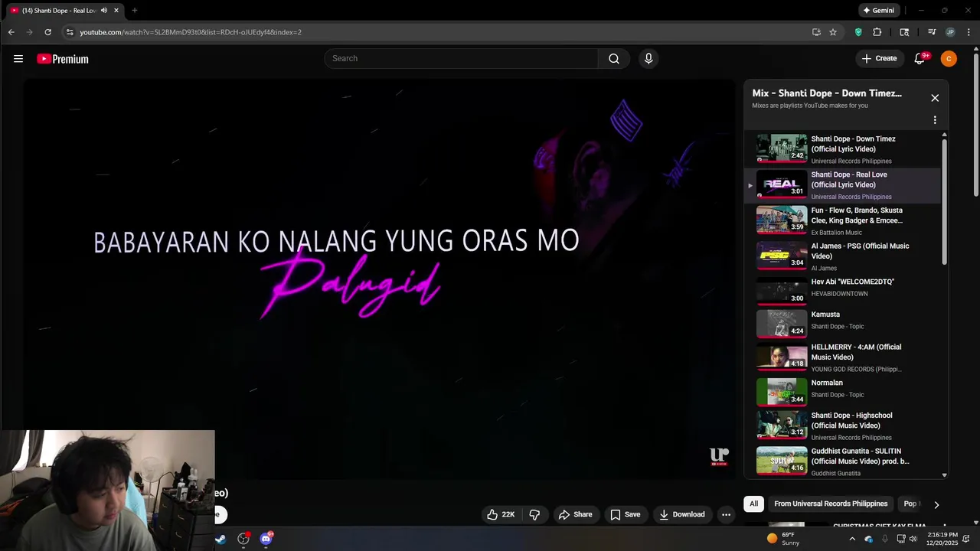Screen dimensions: 980x551
Task: Play Hev Abi WELCOME2DTQ video
Action: click(842, 291)
